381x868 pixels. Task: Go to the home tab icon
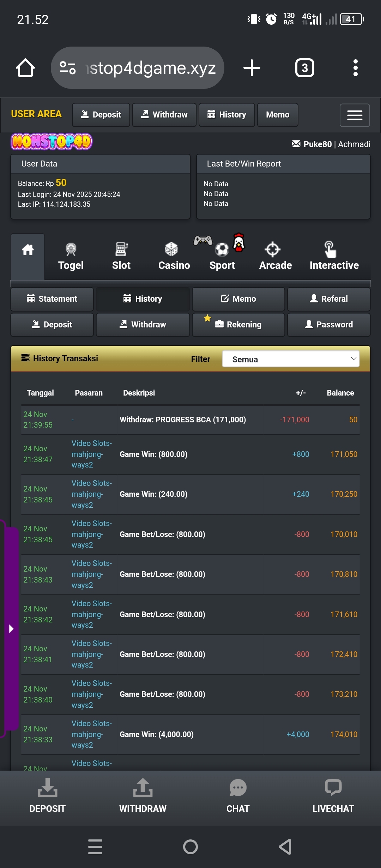tap(28, 256)
